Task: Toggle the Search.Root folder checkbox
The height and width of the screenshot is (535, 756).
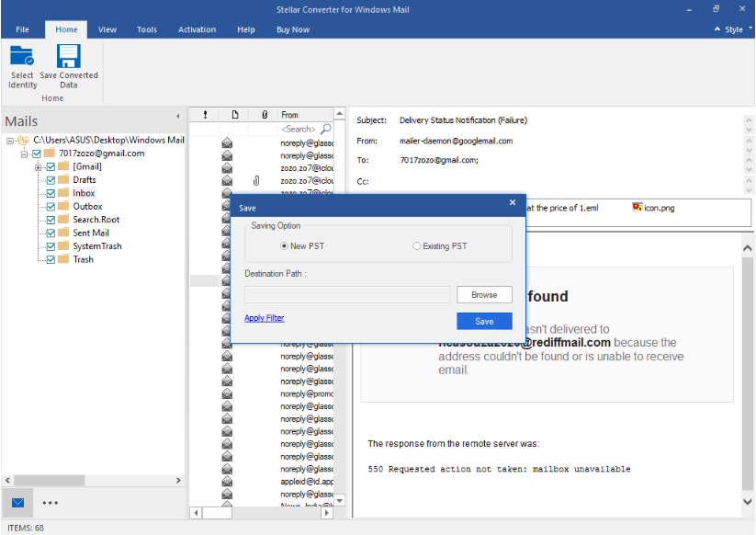Action: [x=51, y=220]
